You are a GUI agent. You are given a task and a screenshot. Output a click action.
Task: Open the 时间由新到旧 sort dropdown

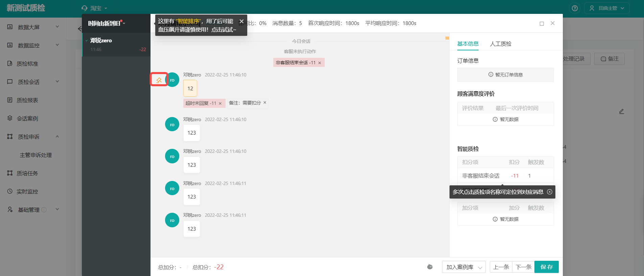[x=107, y=23]
